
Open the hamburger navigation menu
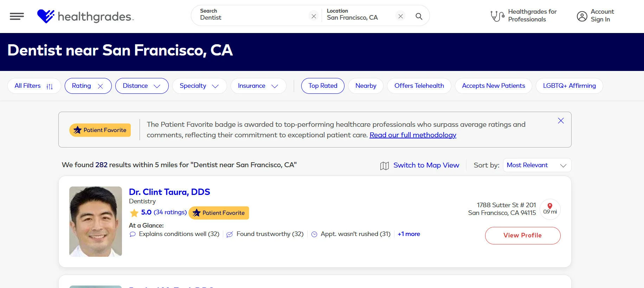point(17,16)
